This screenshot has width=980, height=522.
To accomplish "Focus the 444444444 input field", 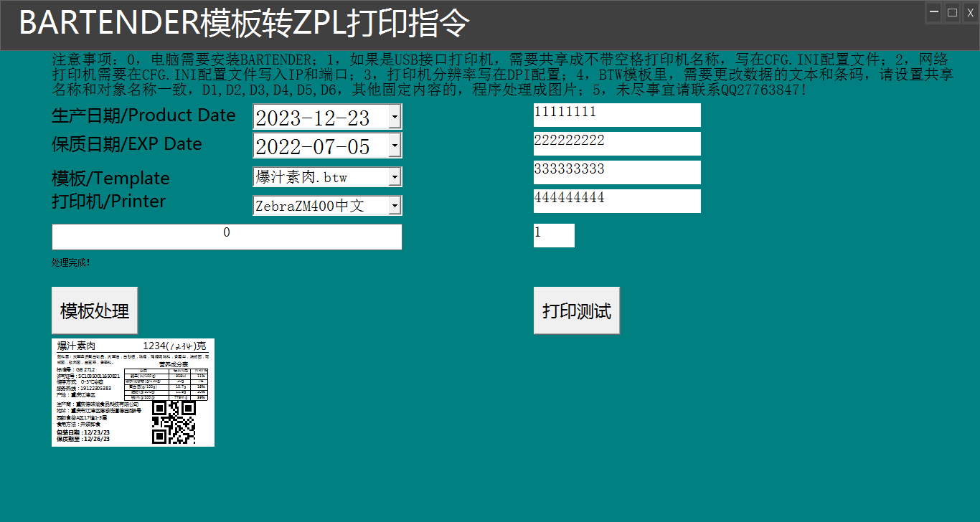I will click(x=617, y=201).
